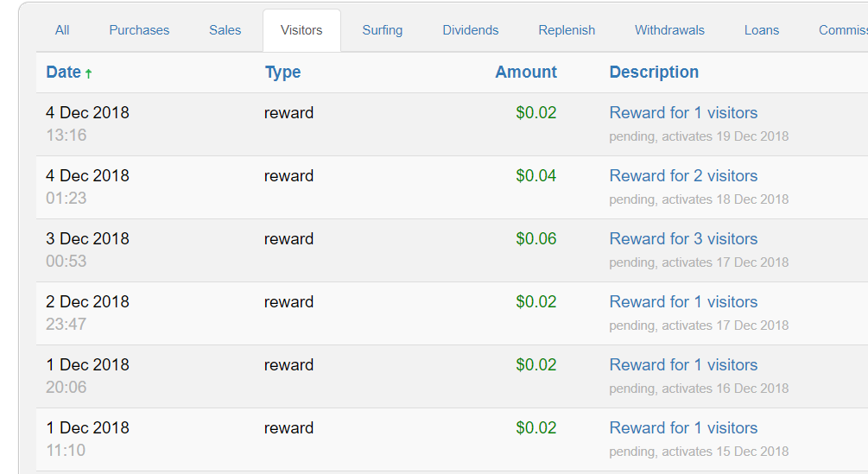Show the Withdrawals tab

pyautogui.click(x=669, y=30)
